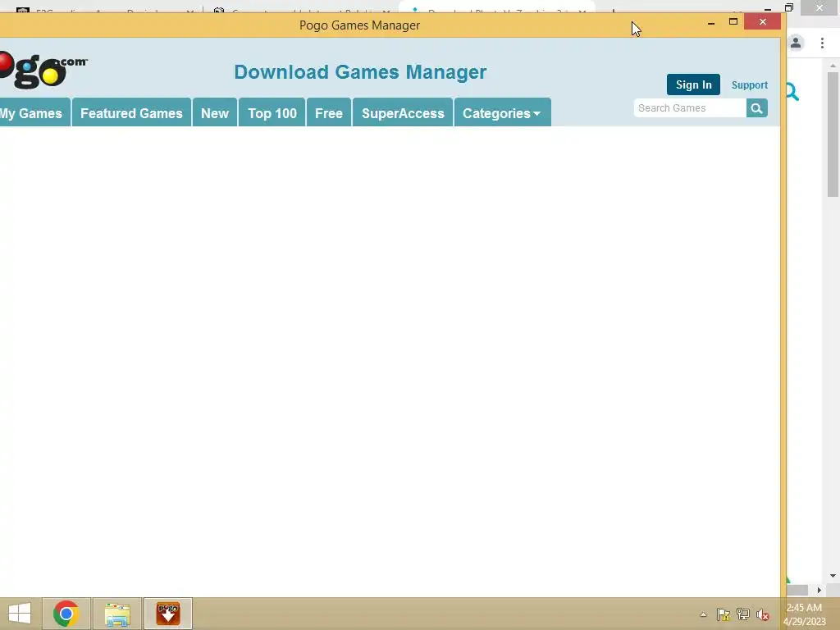This screenshot has height=630, width=840.
Task: Open the Free games tab
Action: (329, 113)
